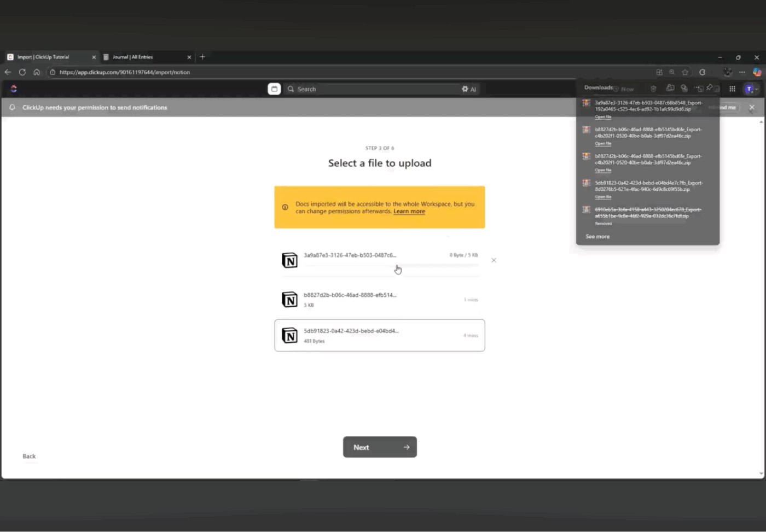Image resolution: width=766 pixels, height=532 pixels.
Task: Minimize the browser window
Action: (x=720, y=57)
